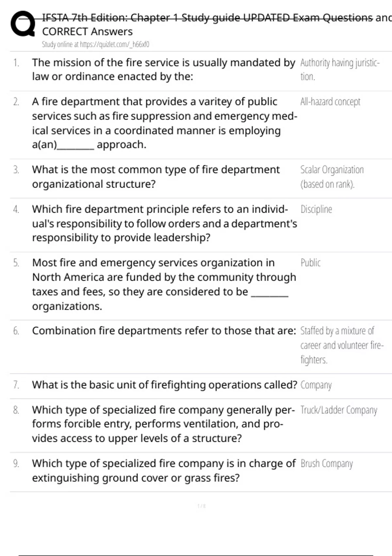Select question 4 about following orders
This screenshot has height=556, width=392.
click(x=164, y=223)
